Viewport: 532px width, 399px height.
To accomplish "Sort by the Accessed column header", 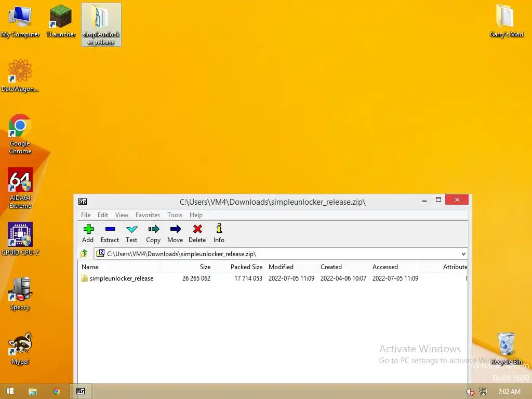I will 395,267.
